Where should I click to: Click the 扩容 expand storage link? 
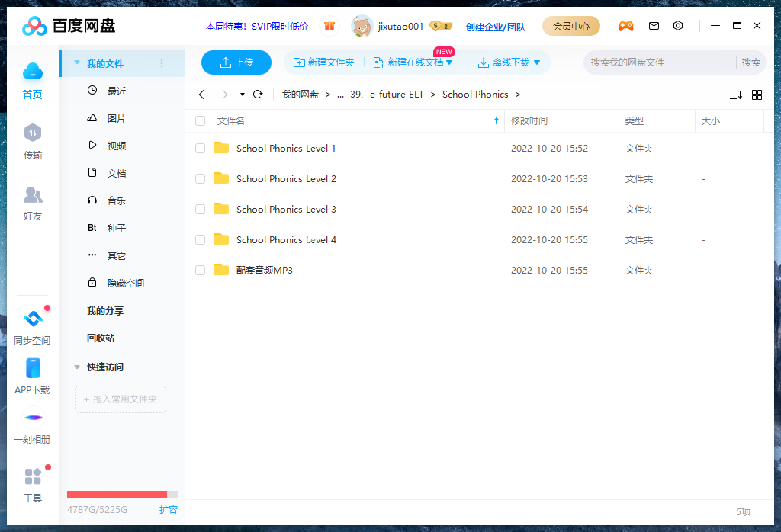[169, 510]
